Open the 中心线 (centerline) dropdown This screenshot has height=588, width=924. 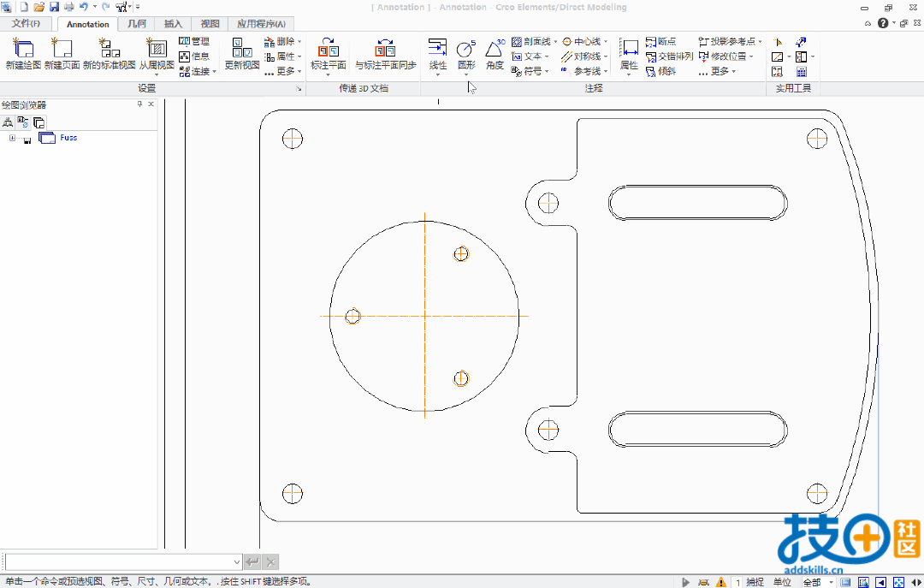(605, 41)
